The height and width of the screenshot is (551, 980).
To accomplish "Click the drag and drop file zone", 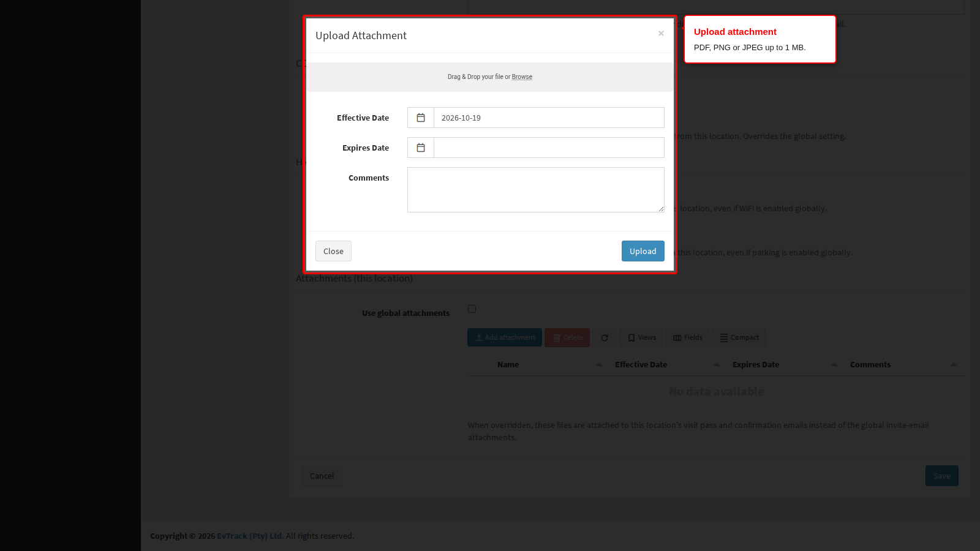I will [x=490, y=77].
